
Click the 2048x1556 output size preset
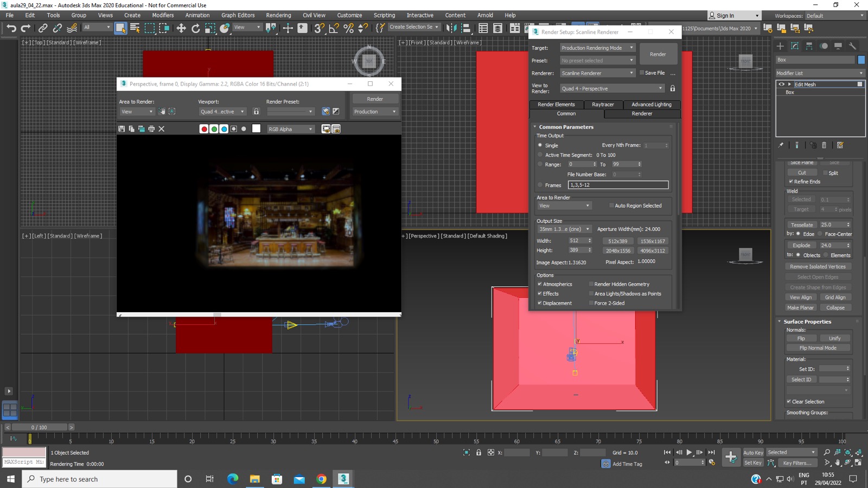[618, 251]
